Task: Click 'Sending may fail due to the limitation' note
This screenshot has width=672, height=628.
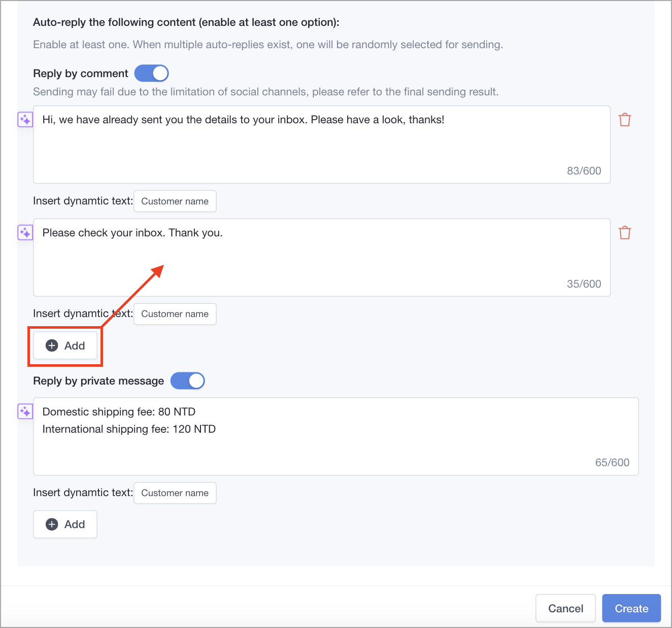Action: 266,92
